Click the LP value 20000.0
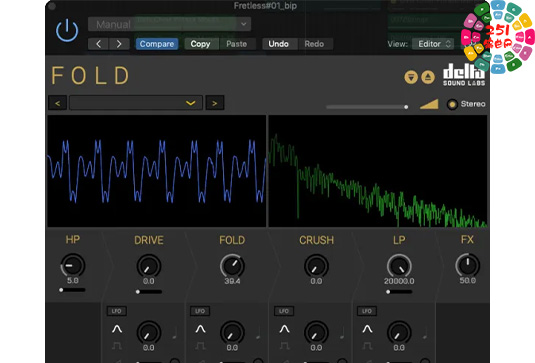Image resolution: width=535 pixels, height=363 pixels. [x=399, y=281]
